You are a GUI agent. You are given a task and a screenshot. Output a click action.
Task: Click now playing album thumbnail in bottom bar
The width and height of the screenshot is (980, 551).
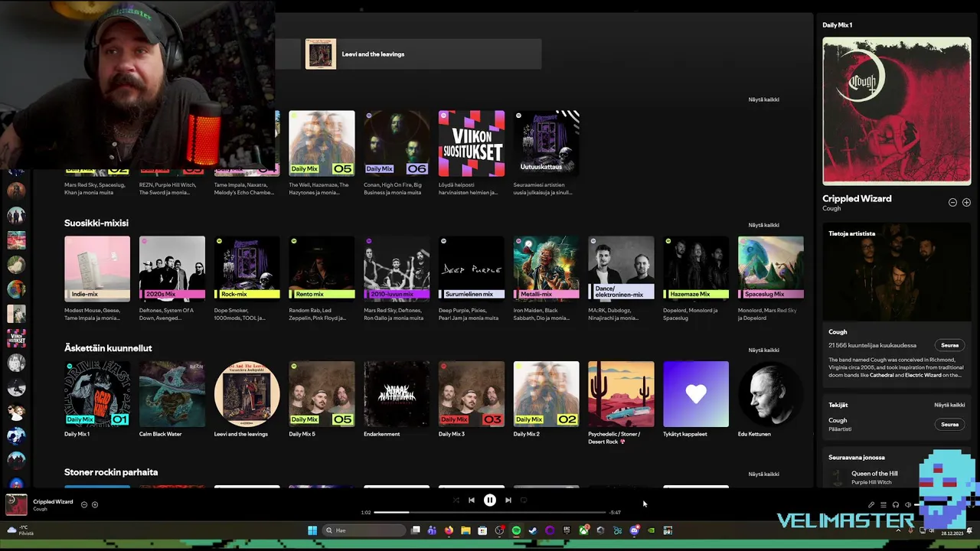tap(16, 505)
